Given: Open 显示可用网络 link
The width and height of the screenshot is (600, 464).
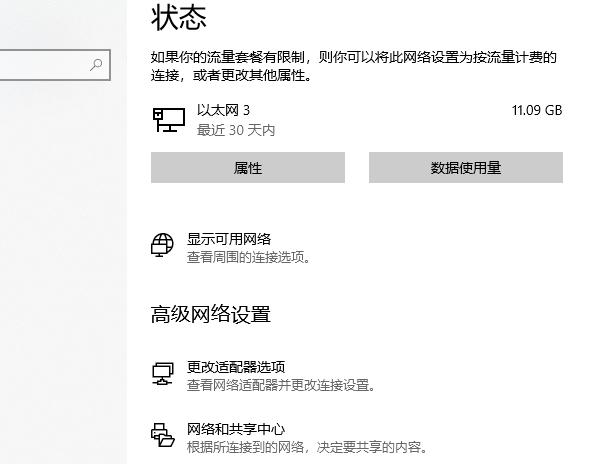Looking at the screenshot, I should pos(229,239).
